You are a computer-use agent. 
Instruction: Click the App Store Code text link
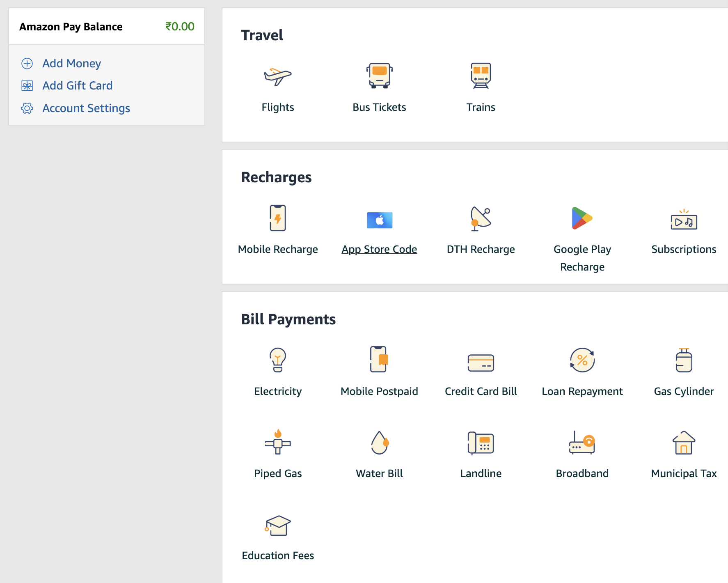[x=379, y=249]
